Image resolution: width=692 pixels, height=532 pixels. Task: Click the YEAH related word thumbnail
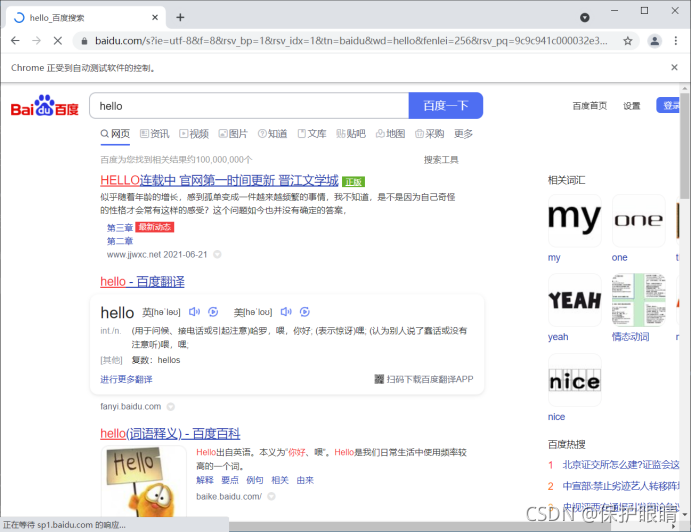(575, 300)
